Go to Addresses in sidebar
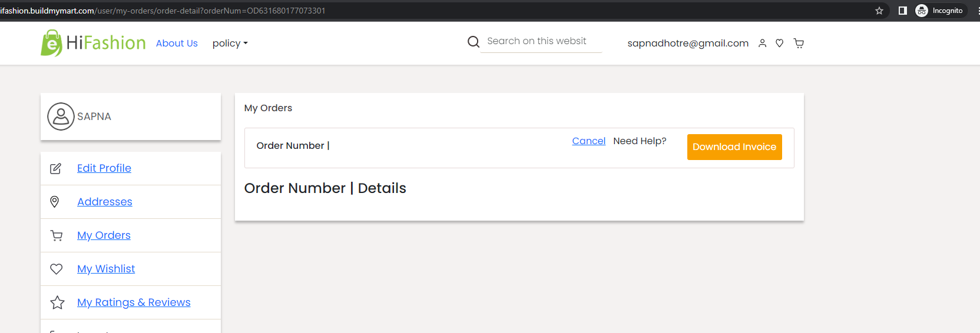 105,202
